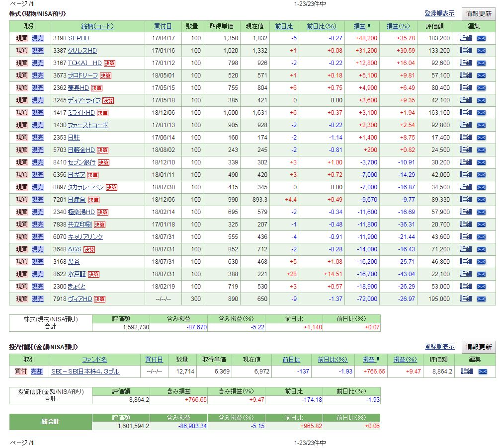Sort investment trusts by 前日比(%) header
The height and width of the screenshot is (448, 500).
[333, 360]
